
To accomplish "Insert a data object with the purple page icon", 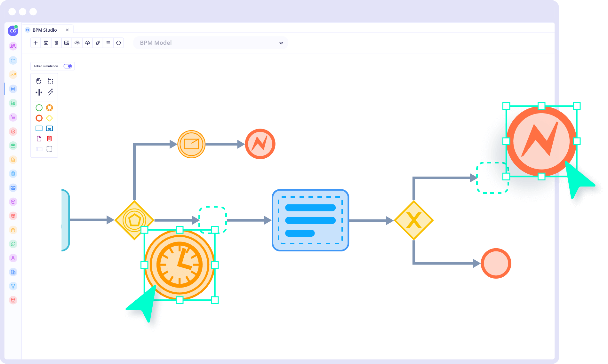I will (39, 138).
